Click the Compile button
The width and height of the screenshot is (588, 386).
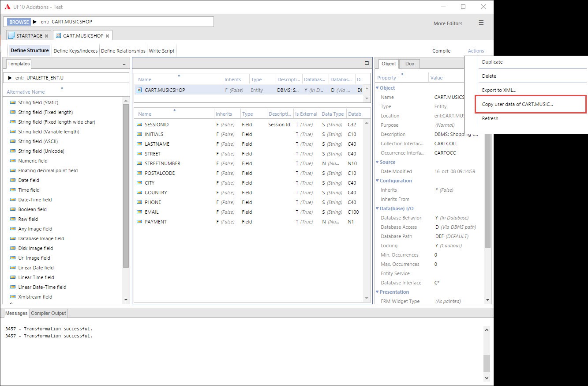coord(441,51)
